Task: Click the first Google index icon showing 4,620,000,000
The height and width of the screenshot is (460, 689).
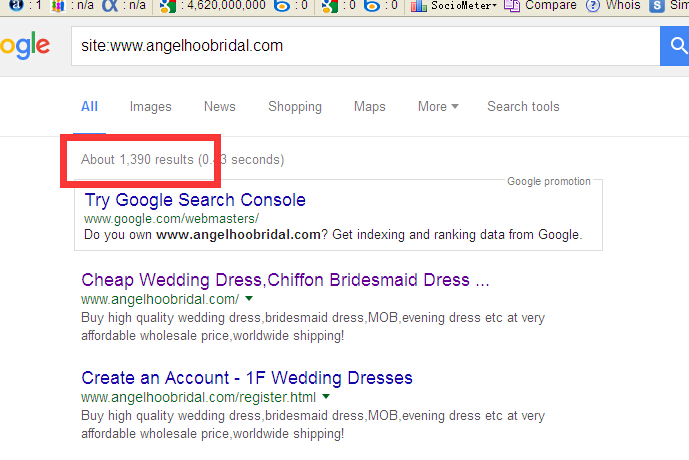Action: [167, 6]
